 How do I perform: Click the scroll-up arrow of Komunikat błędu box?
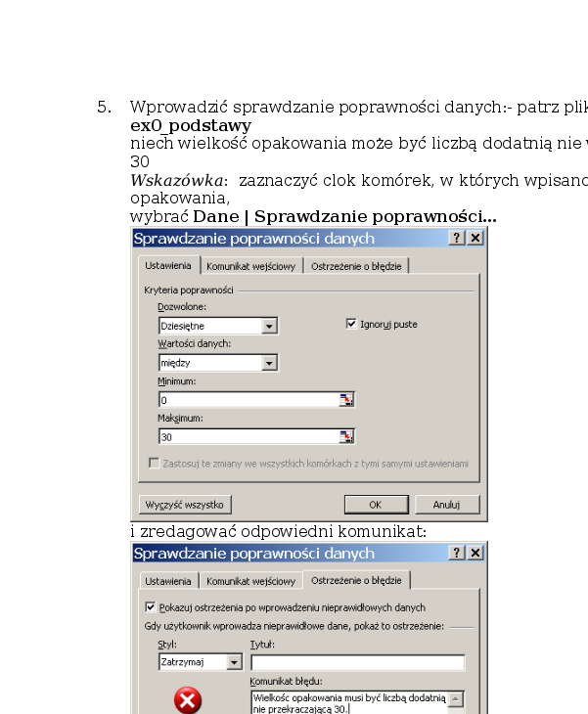pos(456,697)
